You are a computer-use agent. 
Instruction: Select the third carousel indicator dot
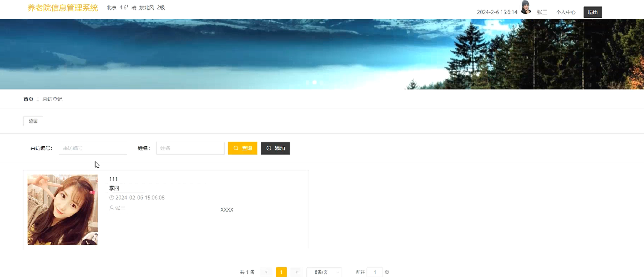(322, 82)
